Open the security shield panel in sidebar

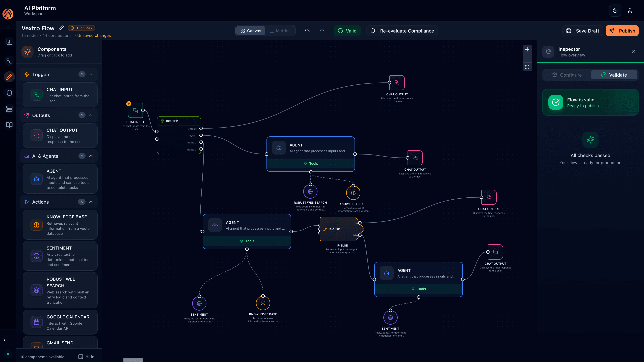click(9, 93)
